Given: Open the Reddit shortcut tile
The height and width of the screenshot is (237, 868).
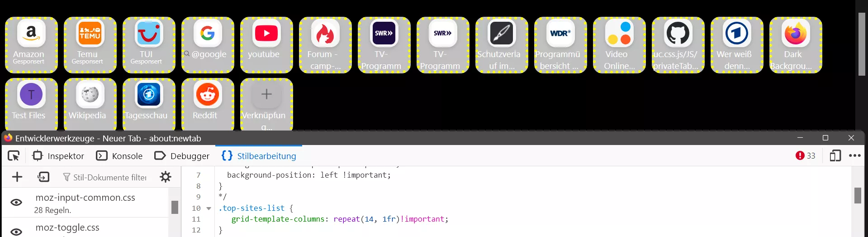Looking at the screenshot, I should pos(208,104).
